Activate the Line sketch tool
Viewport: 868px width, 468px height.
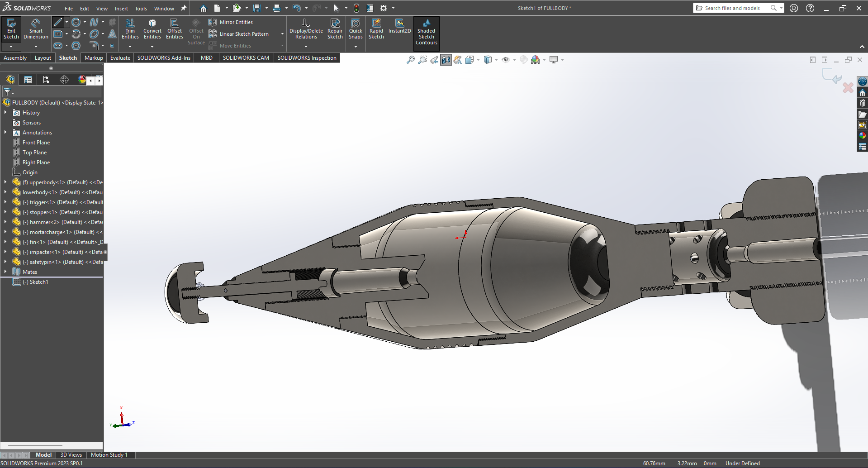click(x=57, y=22)
